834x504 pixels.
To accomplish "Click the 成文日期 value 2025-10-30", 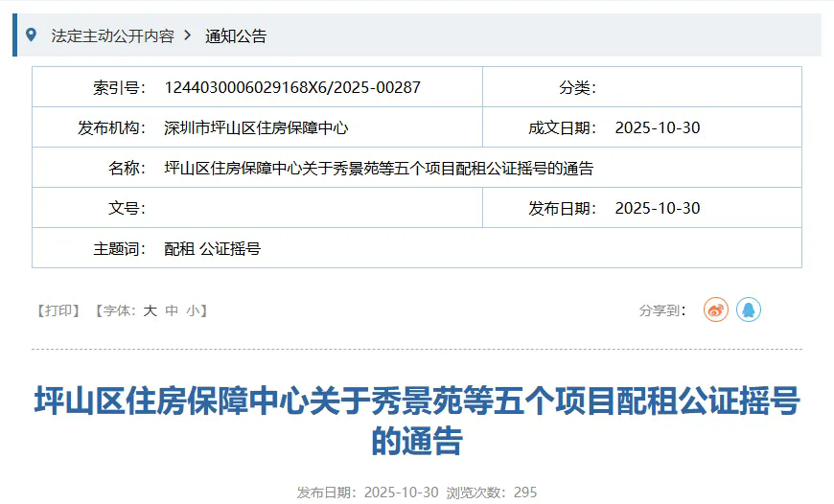I will point(657,127).
